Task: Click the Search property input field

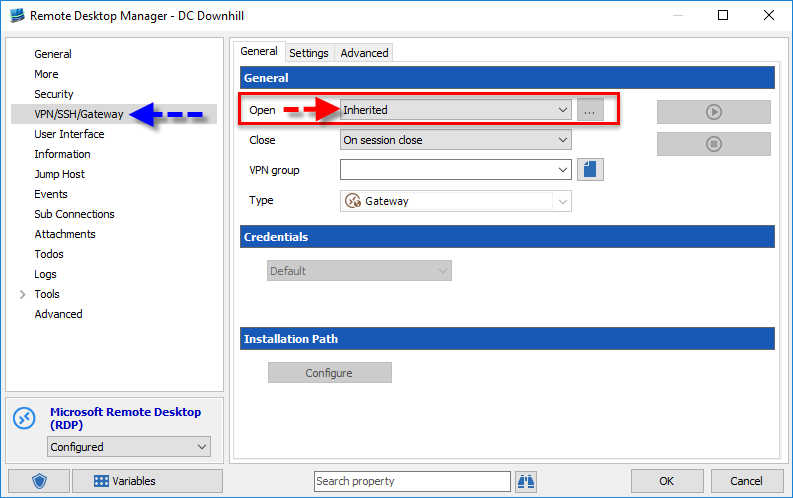Action: click(x=412, y=481)
